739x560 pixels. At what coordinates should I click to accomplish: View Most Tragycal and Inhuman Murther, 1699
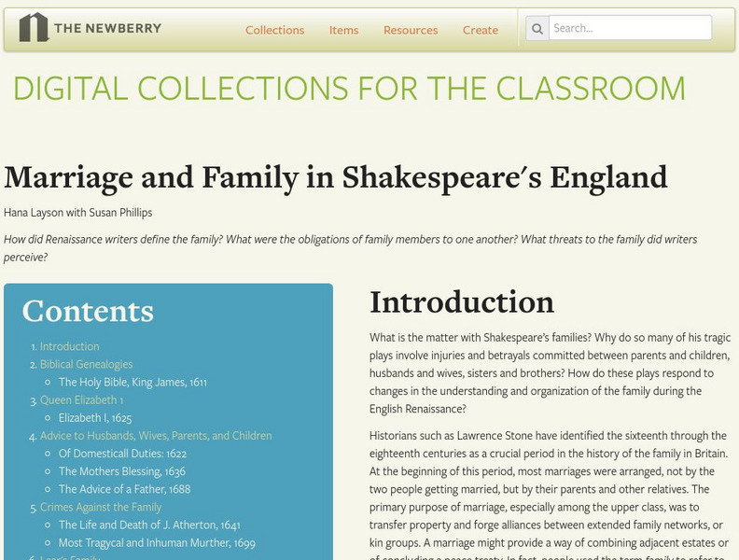click(x=157, y=542)
